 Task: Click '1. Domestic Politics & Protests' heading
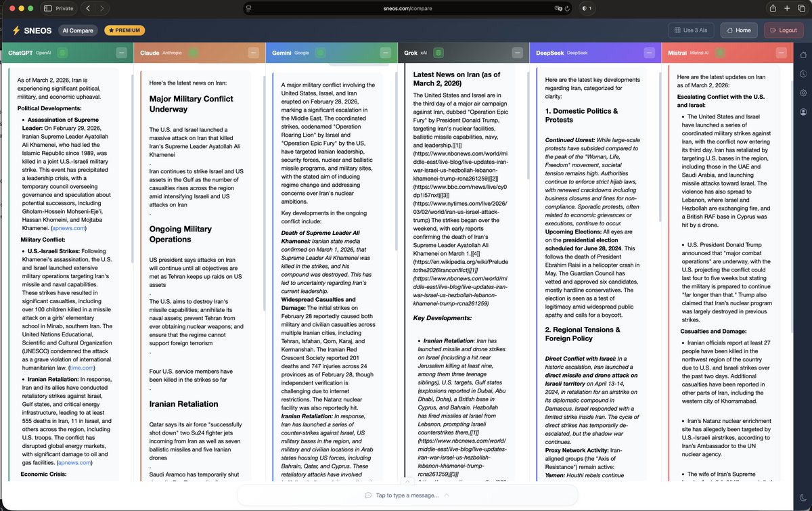click(582, 115)
